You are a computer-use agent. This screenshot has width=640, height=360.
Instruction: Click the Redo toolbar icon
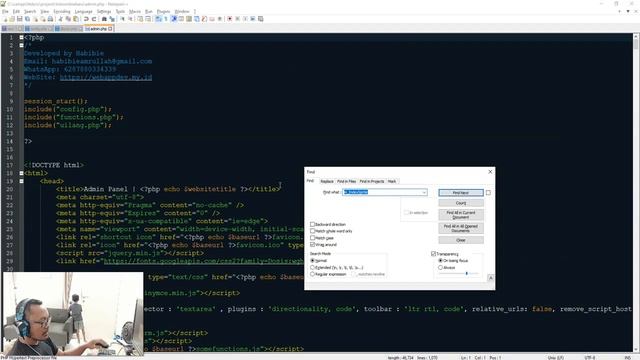tap(93, 19)
